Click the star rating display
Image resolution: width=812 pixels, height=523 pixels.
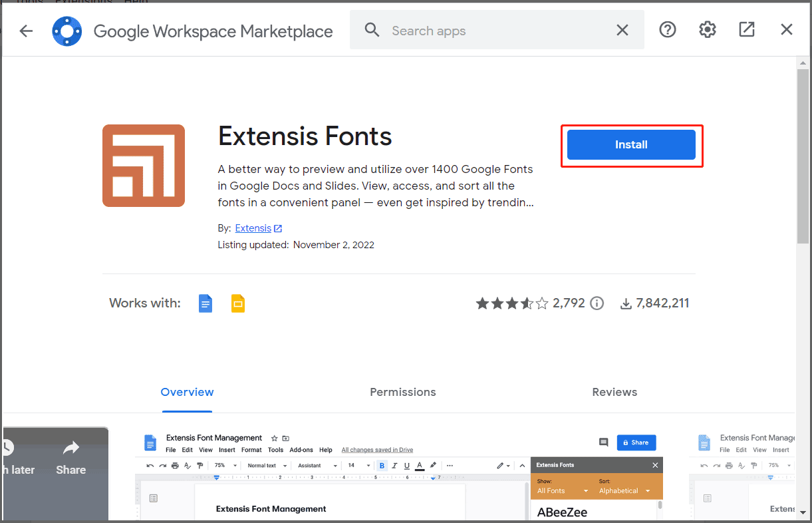pos(512,303)
